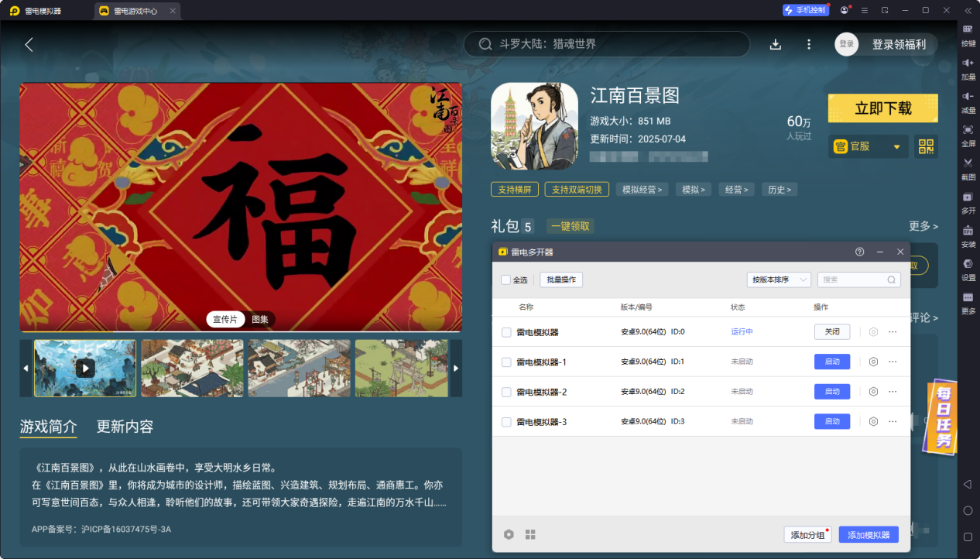Screen dimensions: 980x559
Task: Switch to grid view icon in multi-opener
Action: 530,534
